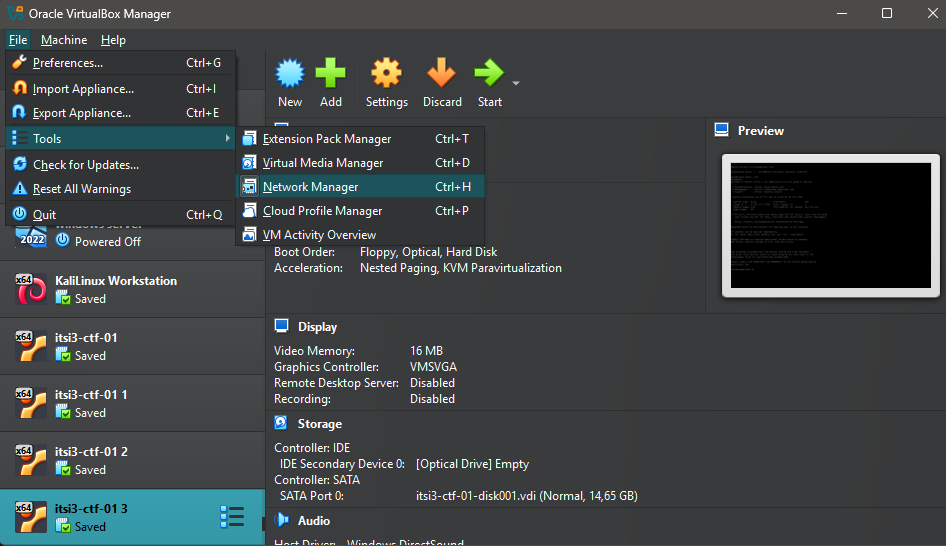The width and height of the screenshot is (946, 546).
Task: Choose Import Appliance... menu entry
Action: (119, 89)
